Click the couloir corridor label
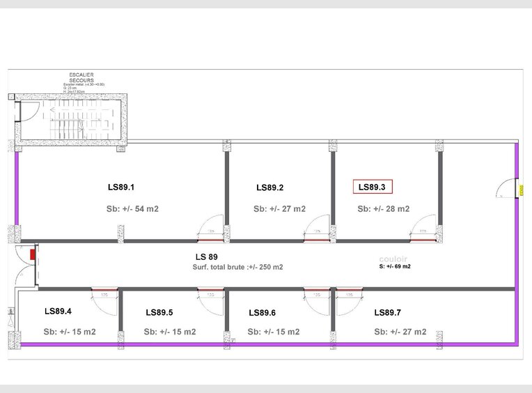This screenshot has width=532, height=393. [x=393, y=257]
